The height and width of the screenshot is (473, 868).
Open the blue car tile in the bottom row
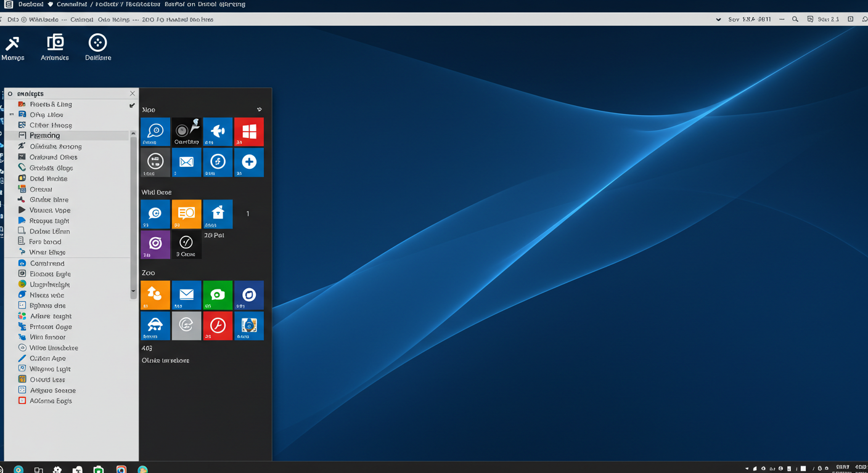click(x=155, y=326)
